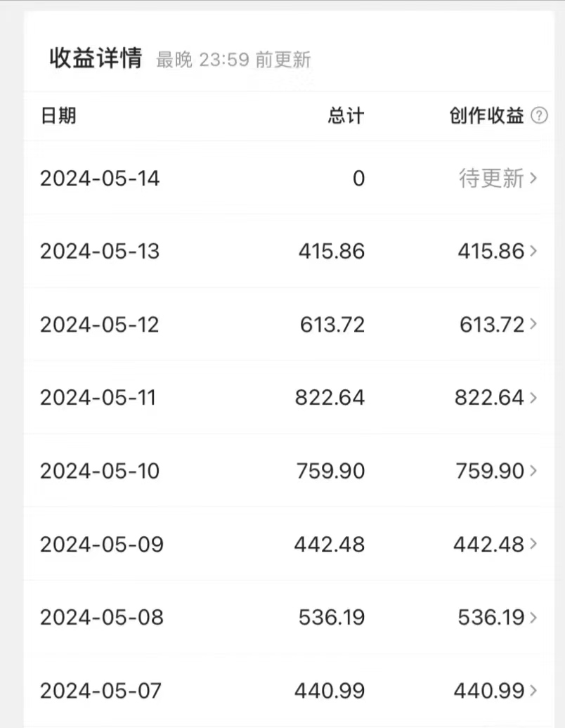
Task: Select the 2024-05-11 date
Action: pyautogui.click(x=98, y=398)
